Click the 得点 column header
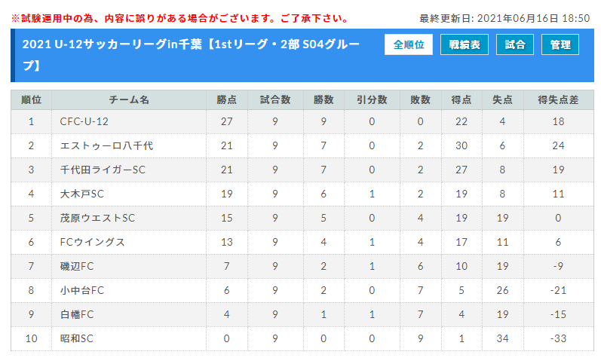This screenshot has height=364, width=601. click(461, 100)
